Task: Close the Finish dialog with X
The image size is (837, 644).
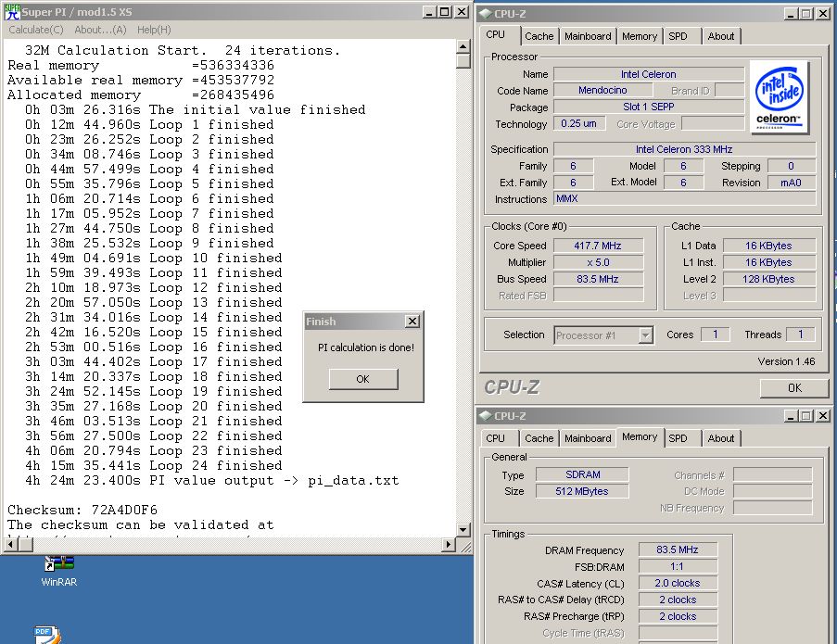Action: point(412,322)
